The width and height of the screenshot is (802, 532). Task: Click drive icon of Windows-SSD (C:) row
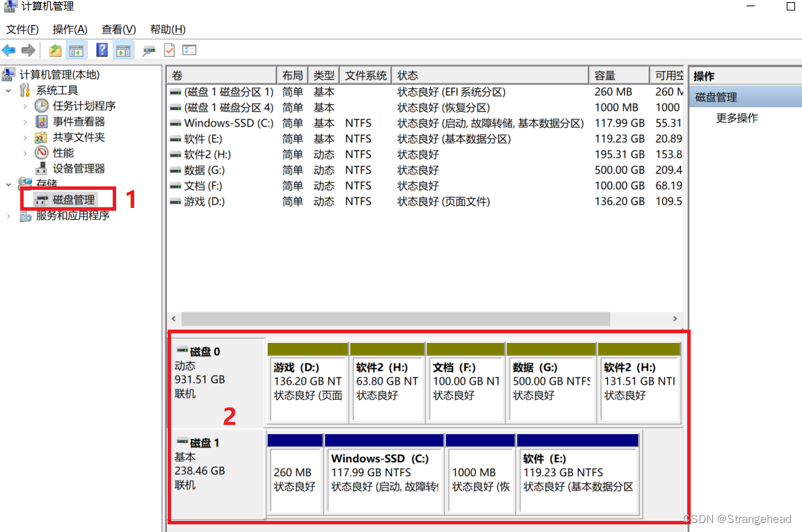coord(175,123)
